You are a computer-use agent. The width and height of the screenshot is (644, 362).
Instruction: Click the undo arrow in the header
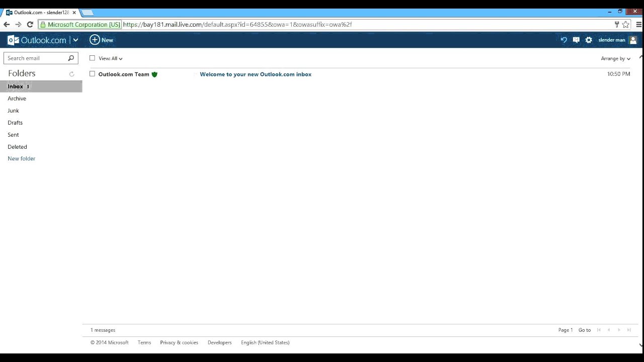[x=563, y=40]
